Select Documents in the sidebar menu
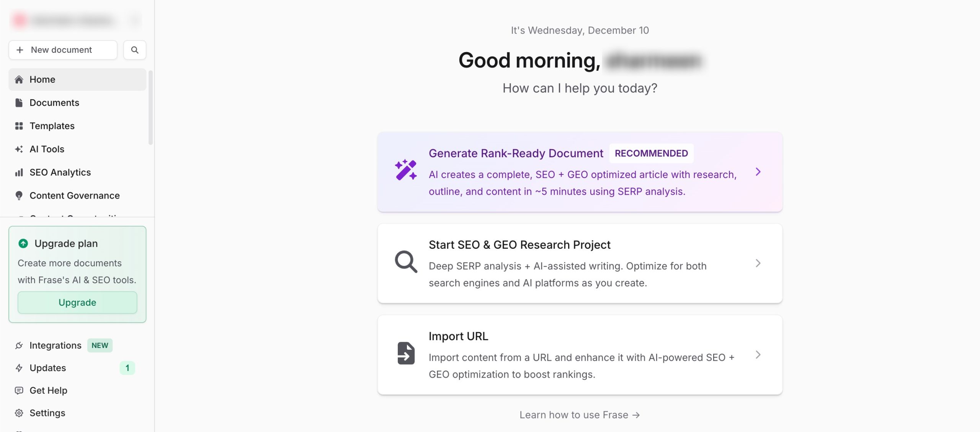This screenshot has width=980, height=432. tap(54, 103)
